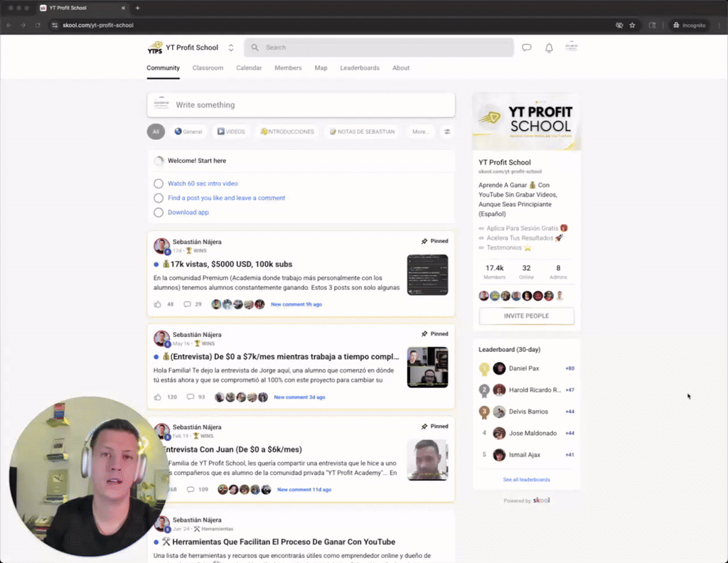Viewport: 728px width, 563px height.
Task: Click Pinned icon on Entrevista Con Juan post
Action: tap(424, 427)
